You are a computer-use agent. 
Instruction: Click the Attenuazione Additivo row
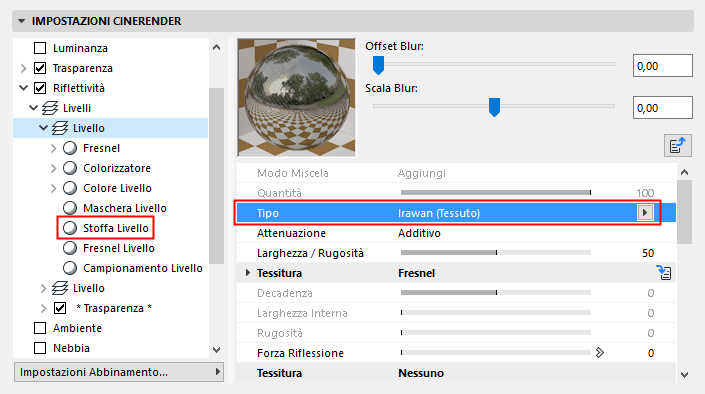456,233
